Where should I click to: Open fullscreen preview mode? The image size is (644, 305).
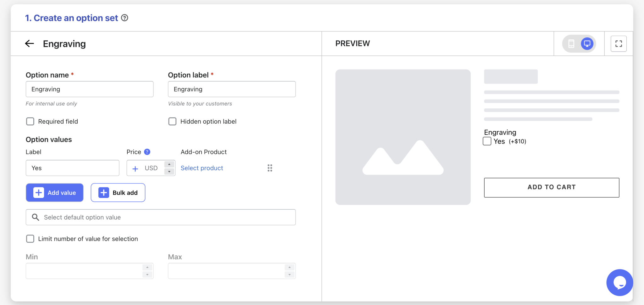click(x=618, y=43)
